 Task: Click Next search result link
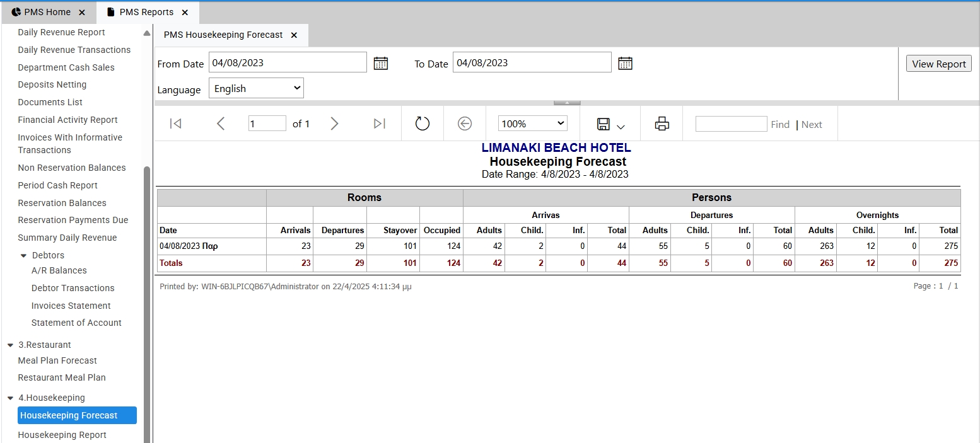click(x=812, y=125)
